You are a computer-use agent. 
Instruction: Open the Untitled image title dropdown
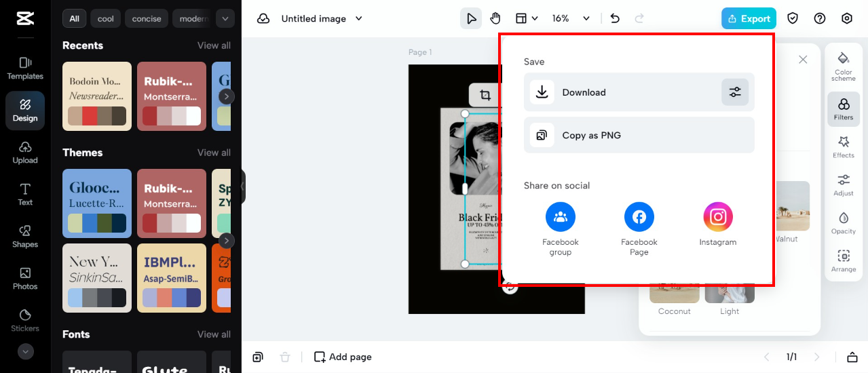[322, 19]
